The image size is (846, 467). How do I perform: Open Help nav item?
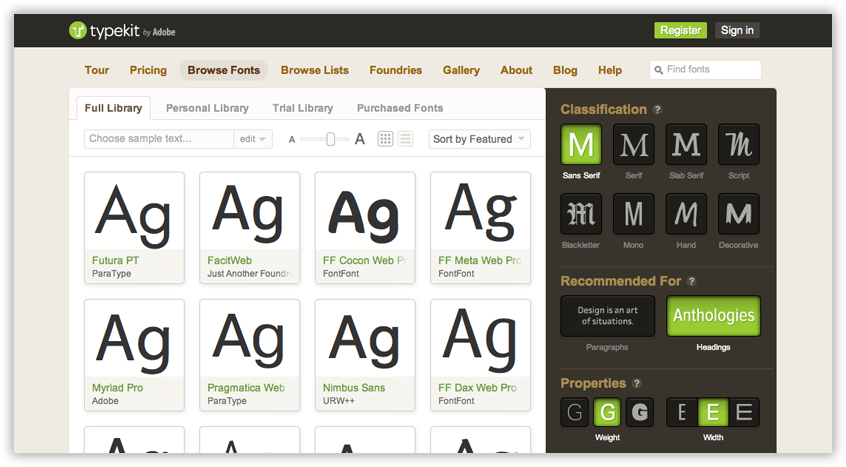coord(610,70)
